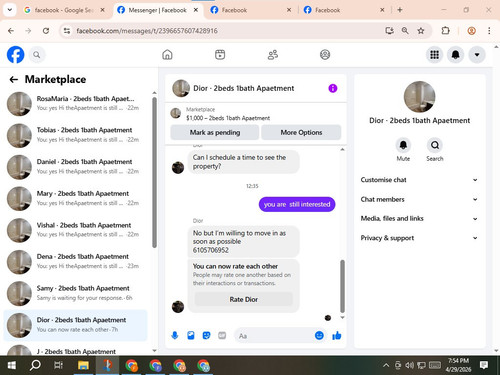Screen dimensions: 500x375
Task: Open Friends icon in top bar
Action: click(273, 54)
